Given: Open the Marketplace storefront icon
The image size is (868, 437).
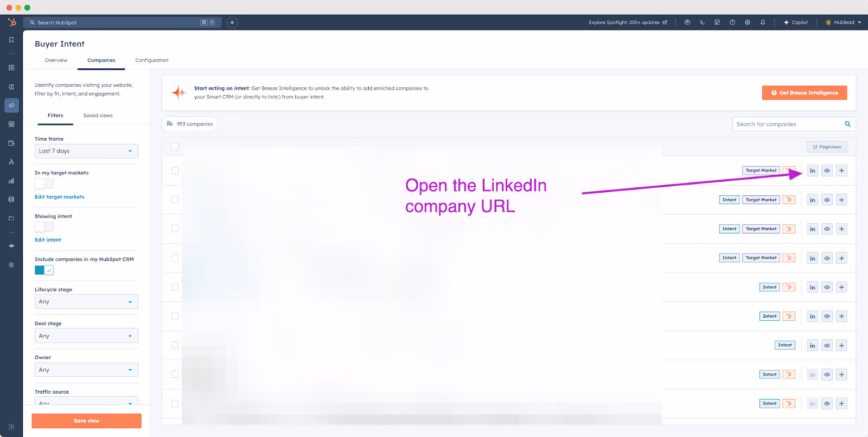Looking at the screenshot, I should click(x=717, y=22).
